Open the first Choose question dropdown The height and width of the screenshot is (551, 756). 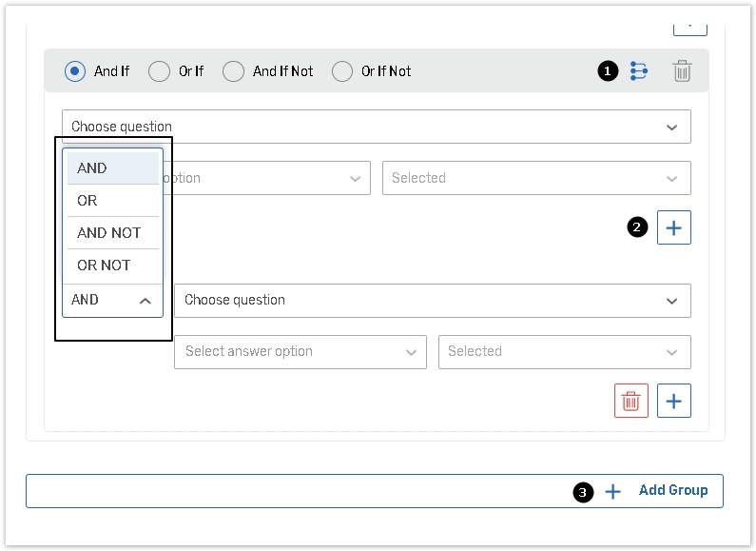[x=376, y=127]
